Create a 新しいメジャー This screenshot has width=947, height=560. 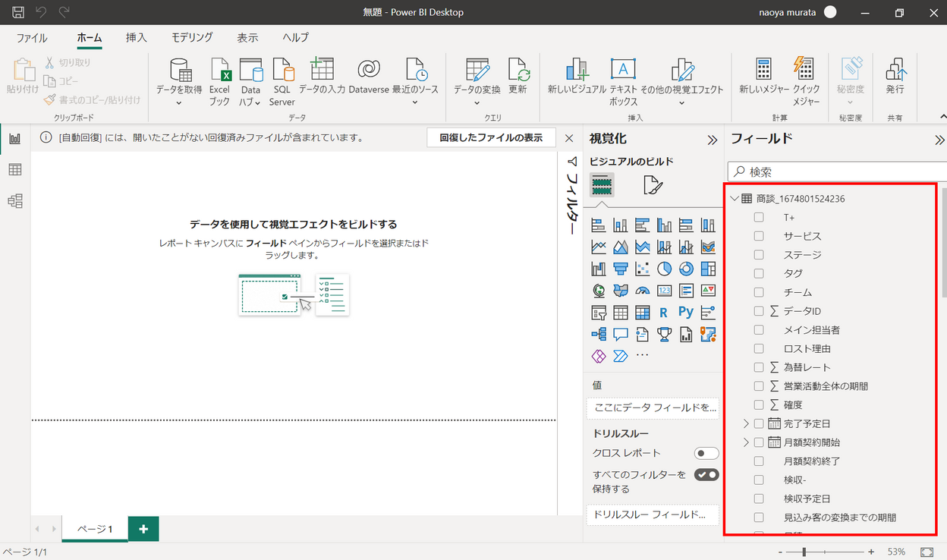[x=764, y=76]
